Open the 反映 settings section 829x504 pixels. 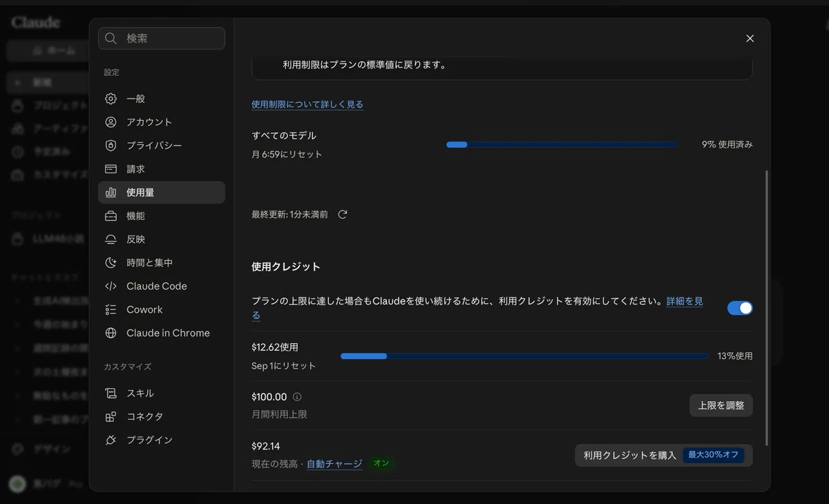[162, 240]
